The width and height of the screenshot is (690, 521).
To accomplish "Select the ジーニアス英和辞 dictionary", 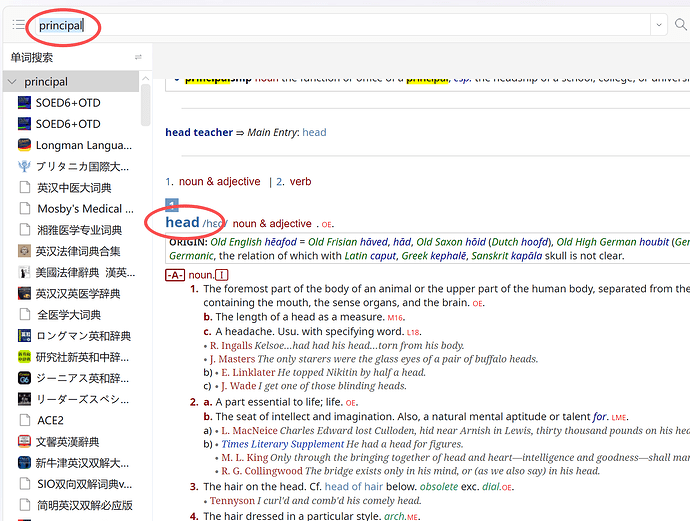I will click(82, 378).
